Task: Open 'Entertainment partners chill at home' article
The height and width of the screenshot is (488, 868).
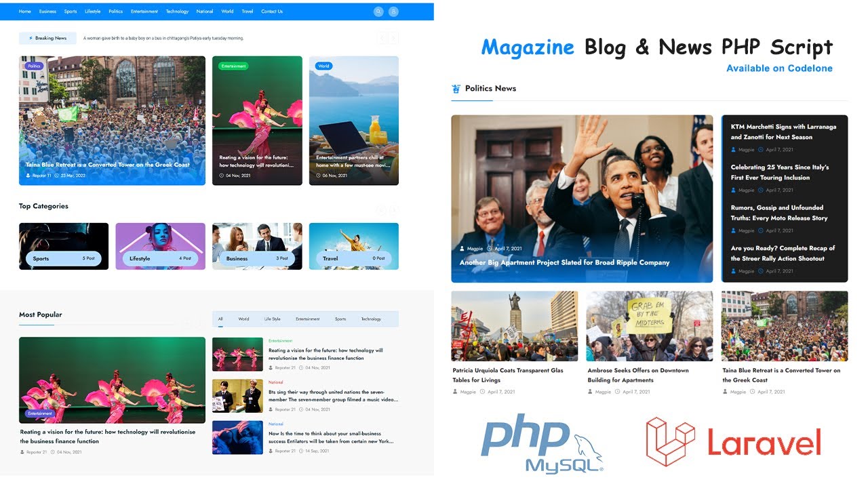Action: click(x=353, y=161)
